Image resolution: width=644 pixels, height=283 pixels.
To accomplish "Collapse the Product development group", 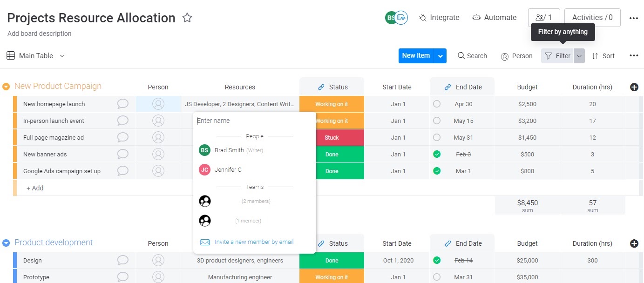I will [6, 243].
